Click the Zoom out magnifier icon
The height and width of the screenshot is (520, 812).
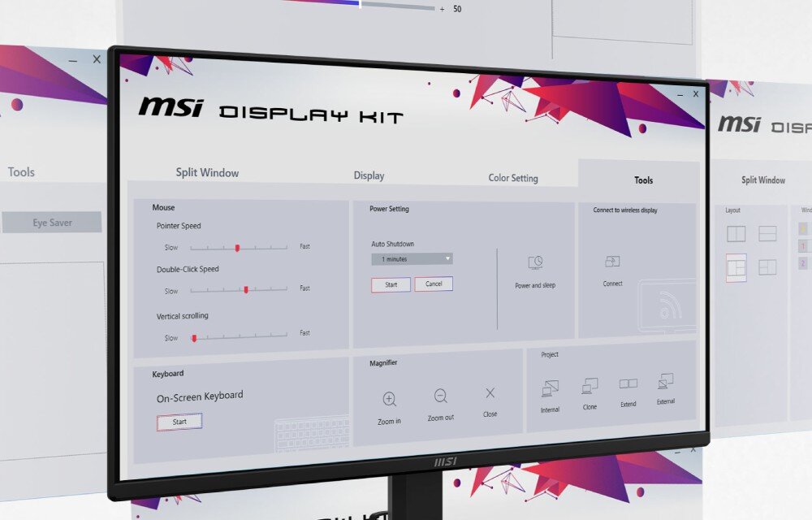440,397
